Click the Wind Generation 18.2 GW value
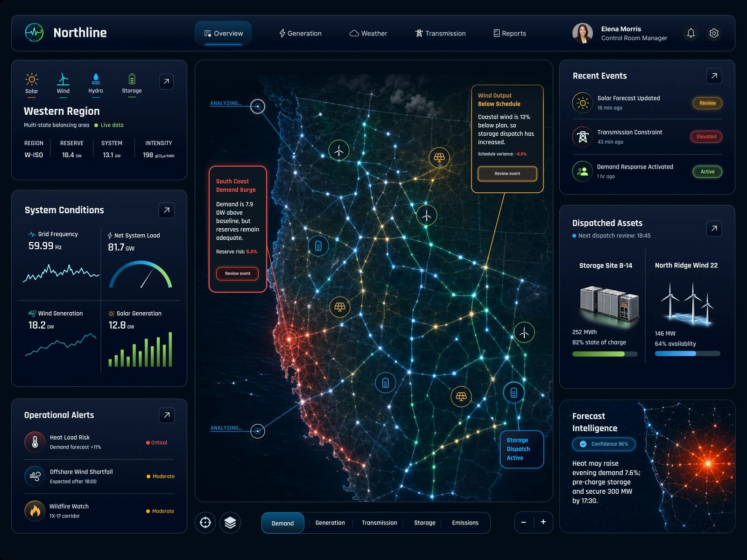Screen dimensions: 747x560 [41, 325]
